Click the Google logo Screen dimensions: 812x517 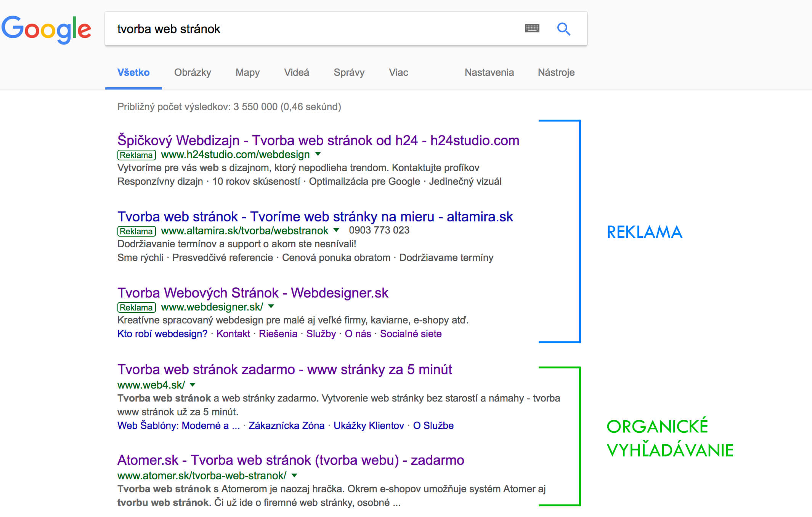[x=47, y=29]
